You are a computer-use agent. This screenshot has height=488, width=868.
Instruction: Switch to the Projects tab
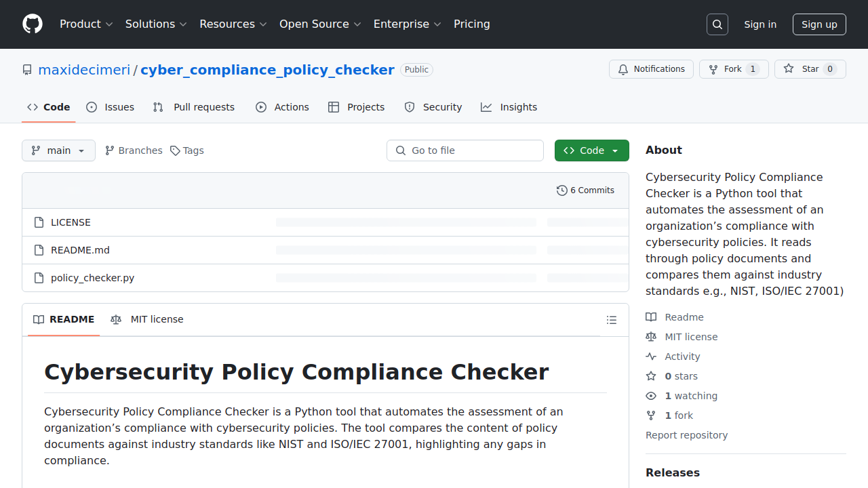(357, 107)
